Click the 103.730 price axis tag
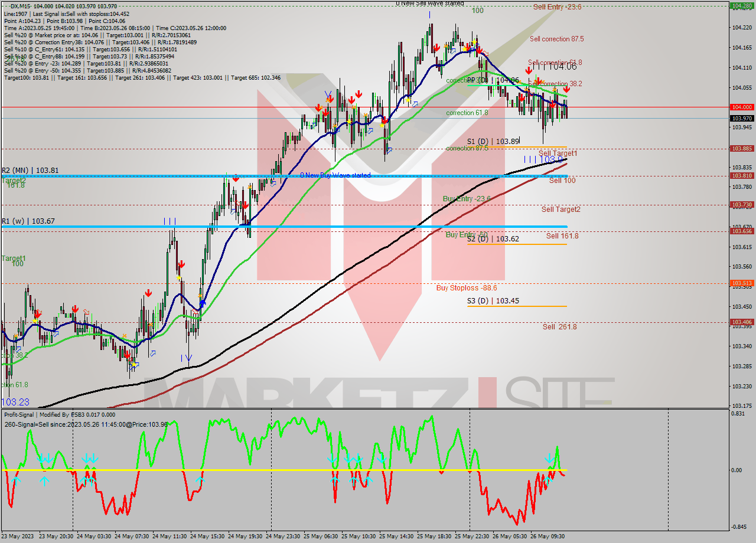The height and width of the screenshot is (543, 756). [742, 205]
